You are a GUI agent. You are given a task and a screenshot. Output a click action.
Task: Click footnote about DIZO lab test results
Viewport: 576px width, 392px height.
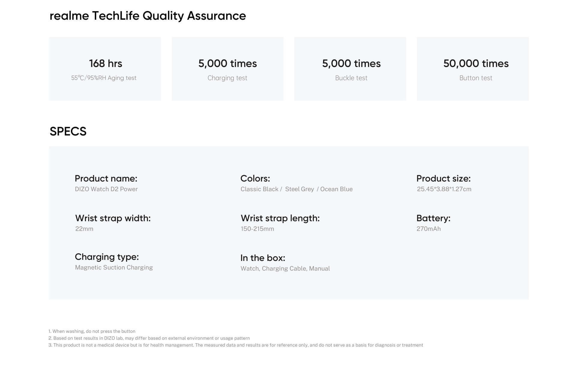click(x=149, y=338)
